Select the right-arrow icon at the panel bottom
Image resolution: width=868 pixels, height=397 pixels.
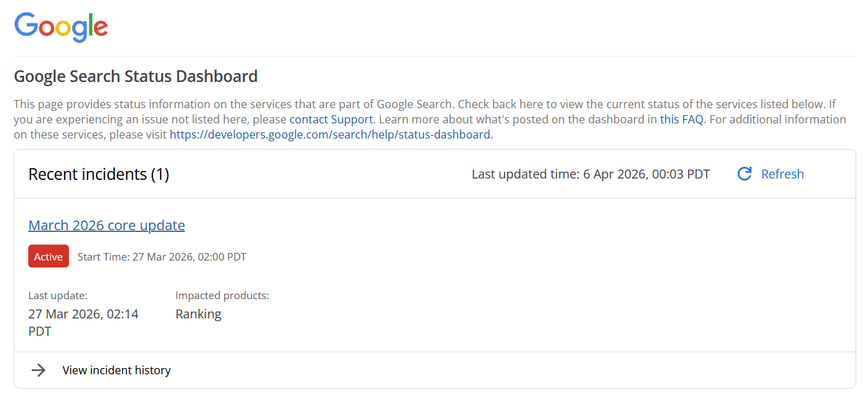tap(39, 370)
